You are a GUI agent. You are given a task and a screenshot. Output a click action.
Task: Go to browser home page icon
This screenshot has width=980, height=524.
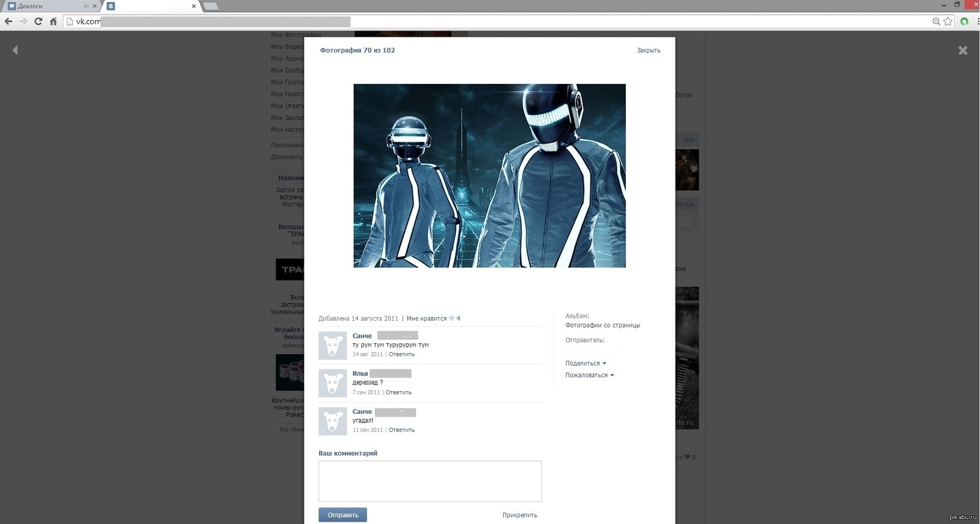coord(53,21)
